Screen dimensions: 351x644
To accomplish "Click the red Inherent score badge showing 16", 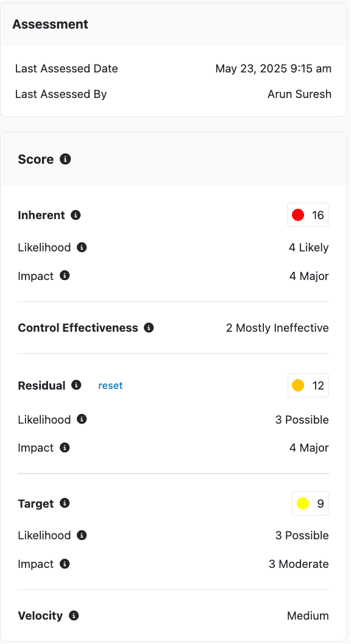I will (x=308, y=215).
